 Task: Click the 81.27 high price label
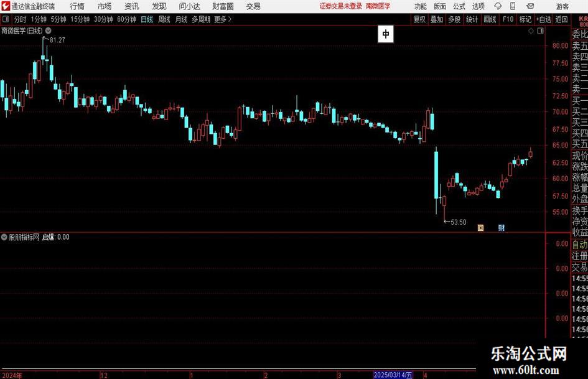coord(57,40)
